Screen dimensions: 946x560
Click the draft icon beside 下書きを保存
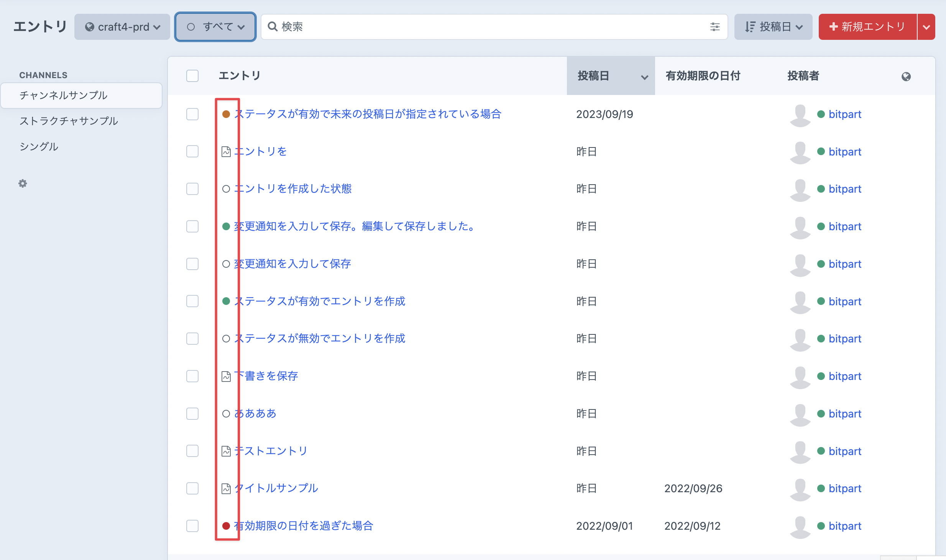(226, 377)
